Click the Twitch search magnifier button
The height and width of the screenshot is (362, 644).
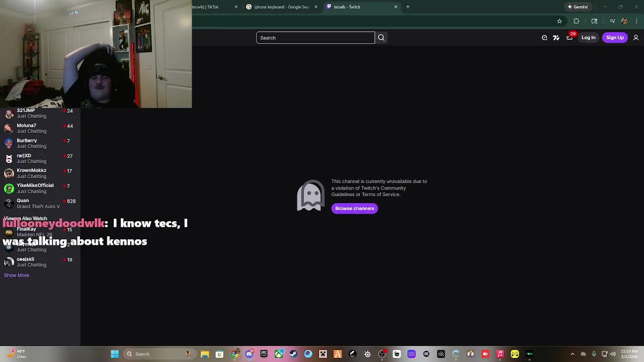coord(381,38)
